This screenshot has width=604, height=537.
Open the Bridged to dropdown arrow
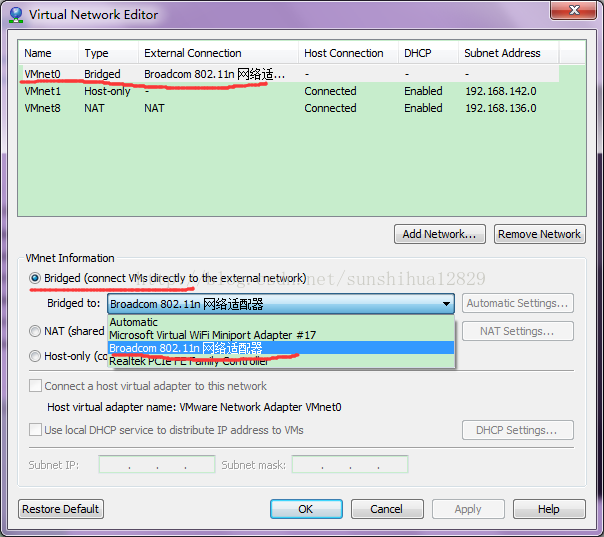coord(446,304)
